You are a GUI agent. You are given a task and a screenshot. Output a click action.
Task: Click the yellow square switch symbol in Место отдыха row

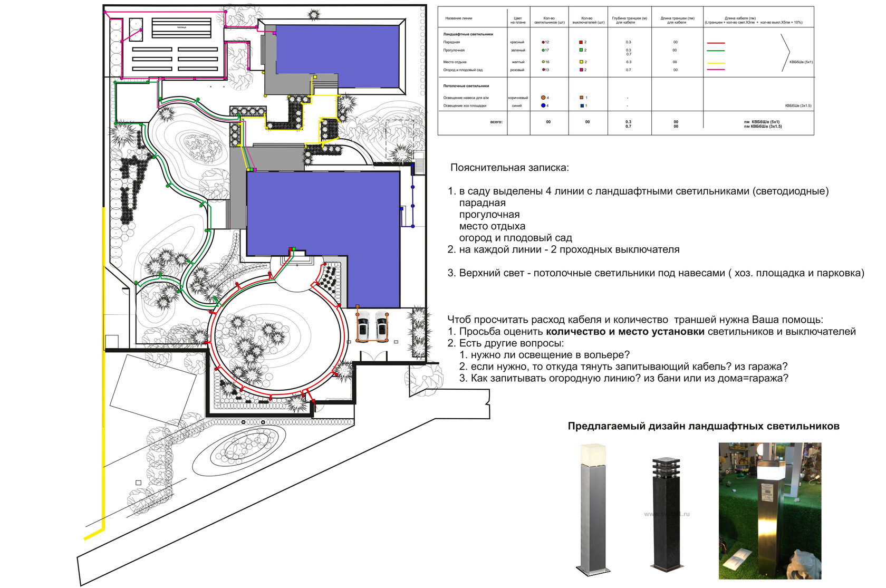pyautogui.click(x=581, y=62)
